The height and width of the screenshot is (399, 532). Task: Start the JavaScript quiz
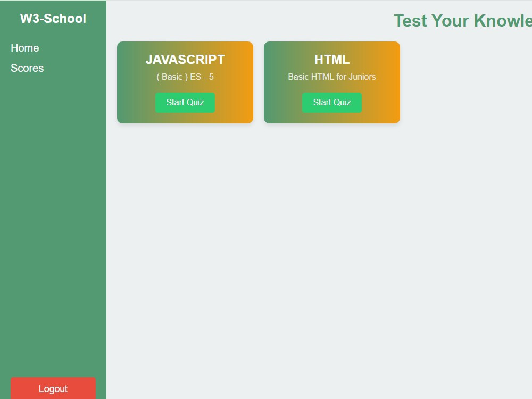185,103
